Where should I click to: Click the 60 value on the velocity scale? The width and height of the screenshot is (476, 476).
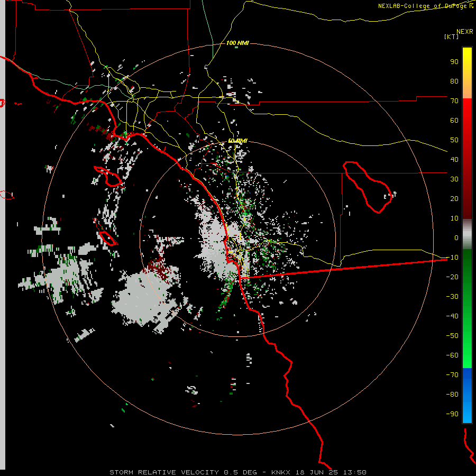(x=454, y=121)
